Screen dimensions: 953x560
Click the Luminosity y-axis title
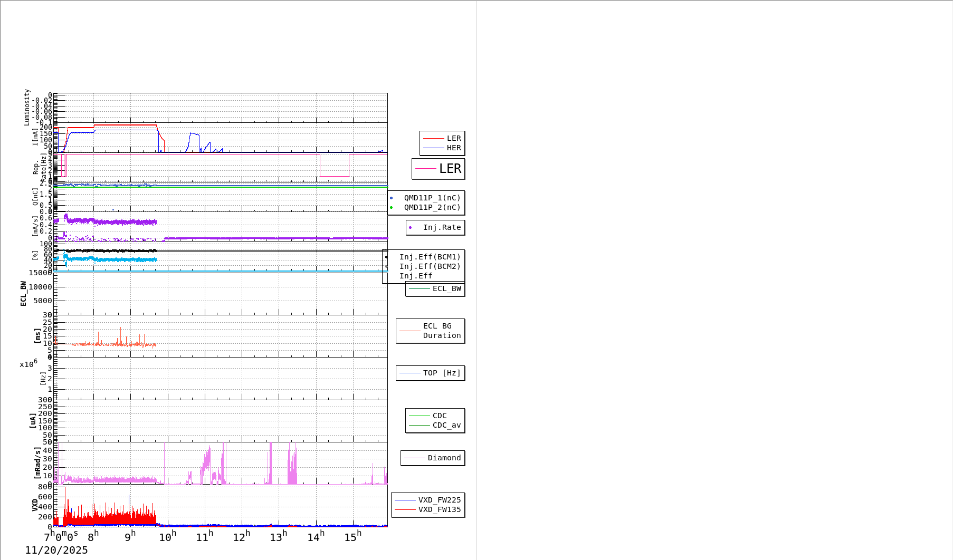27,107
